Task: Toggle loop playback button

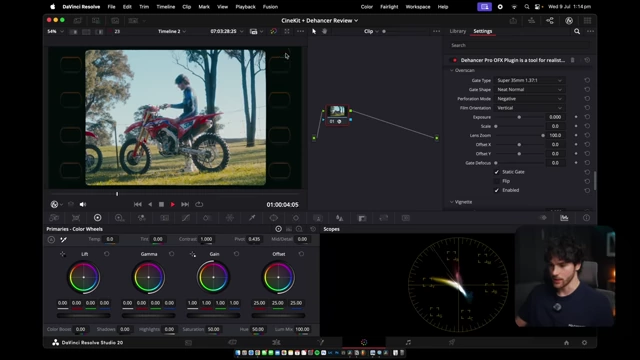Action: tap(199, 204)
